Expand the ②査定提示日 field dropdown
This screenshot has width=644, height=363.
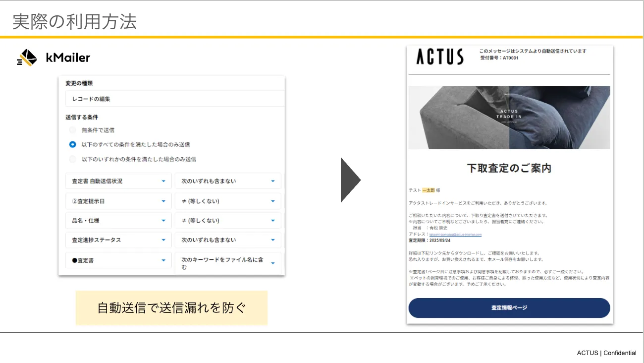pyautogui.click(x=118, y=201)
